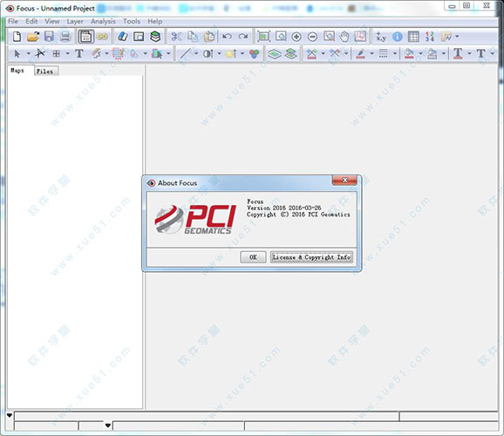The image size is (504, 436).
Task: Close the About Focus dialog
Action: point(344,180)
